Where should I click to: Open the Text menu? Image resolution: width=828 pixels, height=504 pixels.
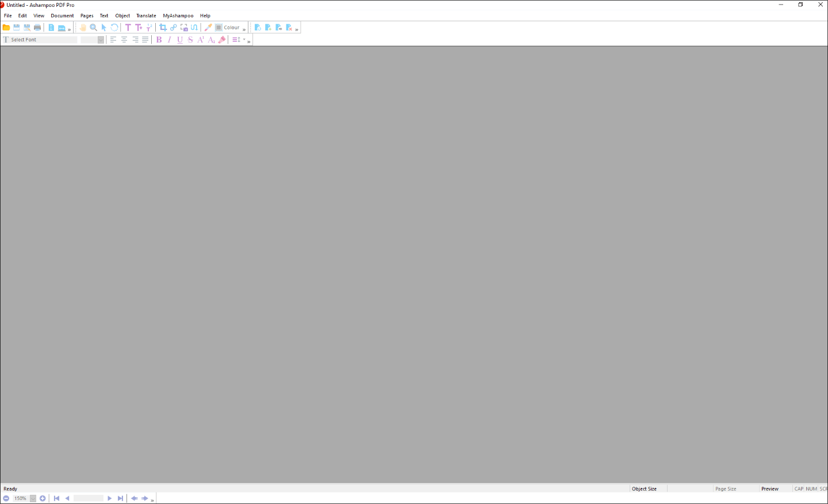(x=104, y=16)
